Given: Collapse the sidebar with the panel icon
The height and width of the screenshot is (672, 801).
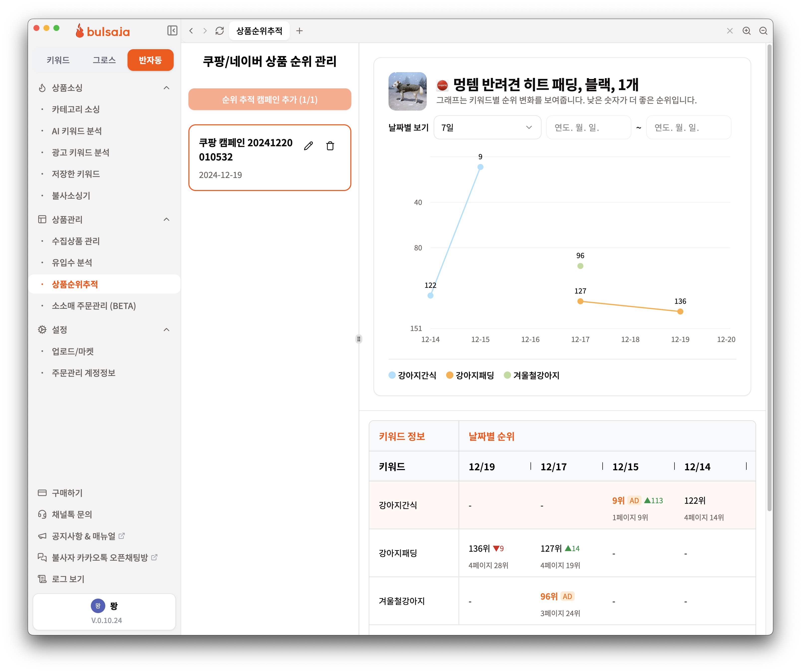Looking at the screenshot, I should click(x=172, y=30).
